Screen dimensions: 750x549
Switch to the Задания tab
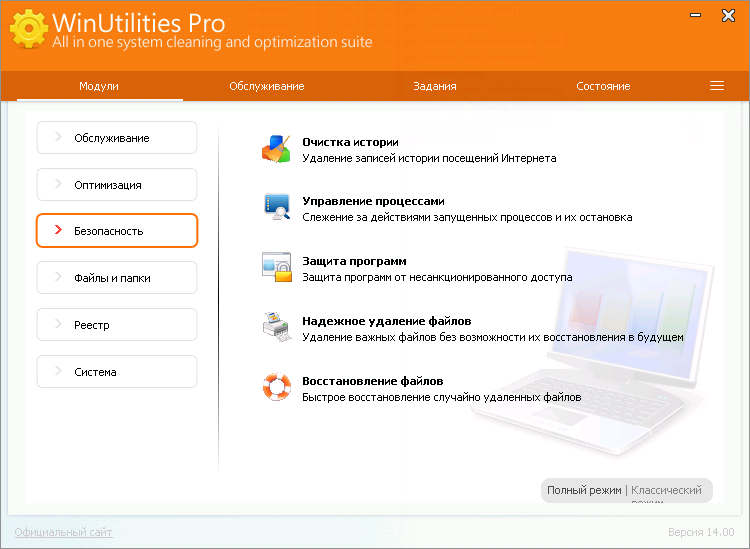click(x=435, y=86)
